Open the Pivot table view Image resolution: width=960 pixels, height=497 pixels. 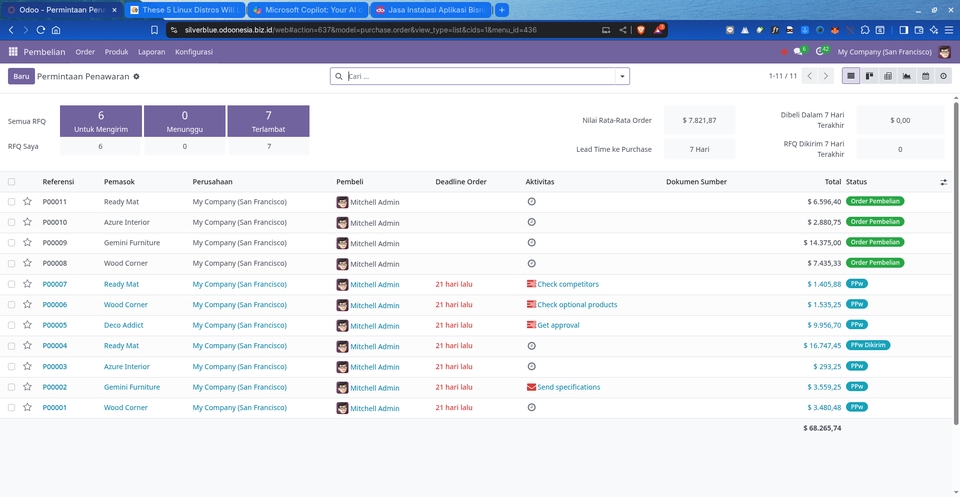click(x=888, y=76)
